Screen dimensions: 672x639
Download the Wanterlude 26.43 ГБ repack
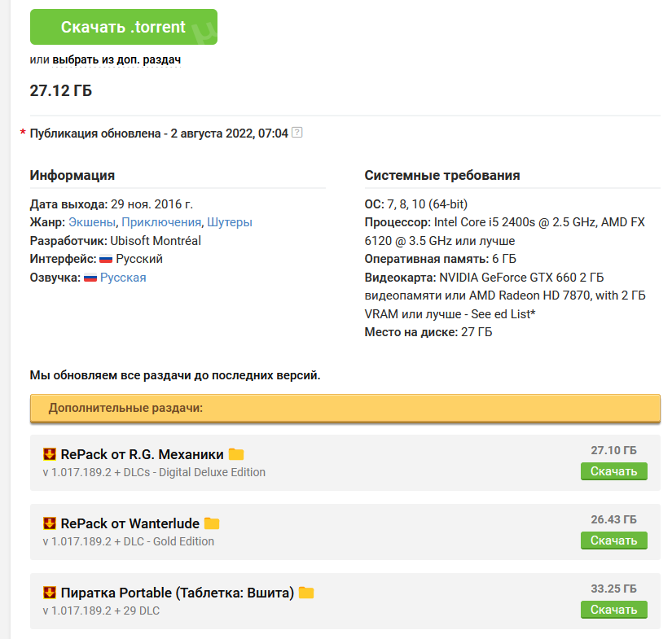pos(613,541)
